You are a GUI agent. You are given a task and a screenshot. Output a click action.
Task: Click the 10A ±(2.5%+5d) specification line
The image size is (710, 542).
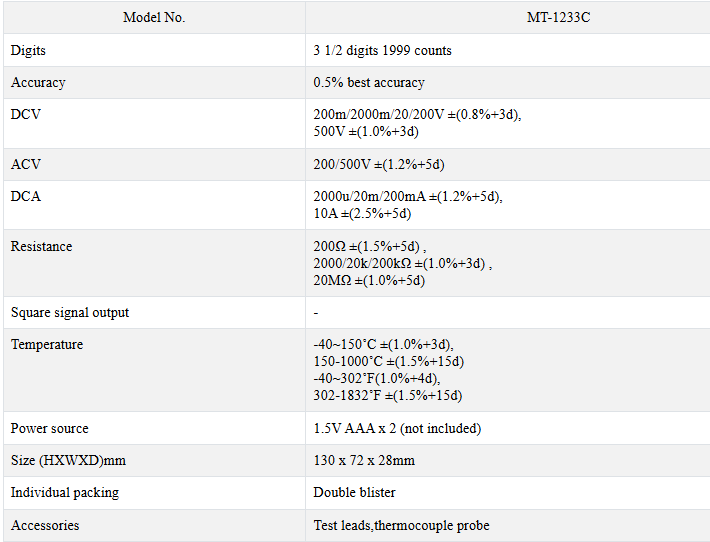362,213
